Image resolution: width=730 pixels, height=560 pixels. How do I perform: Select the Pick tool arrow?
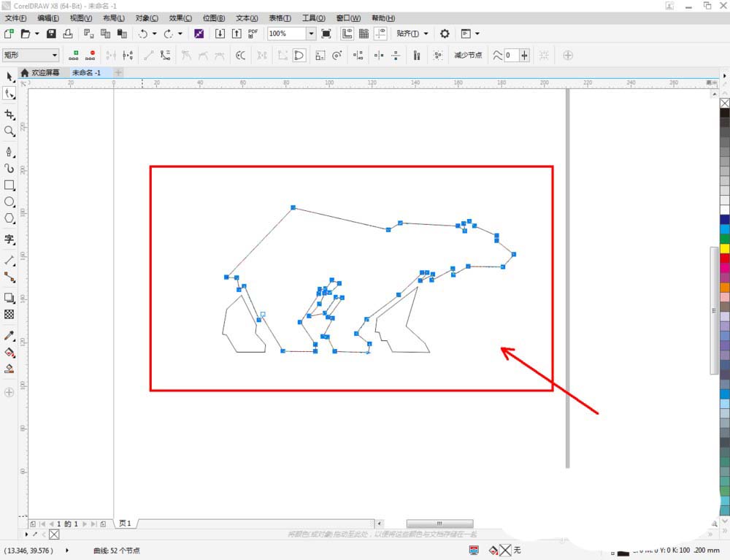coord(9,77)
